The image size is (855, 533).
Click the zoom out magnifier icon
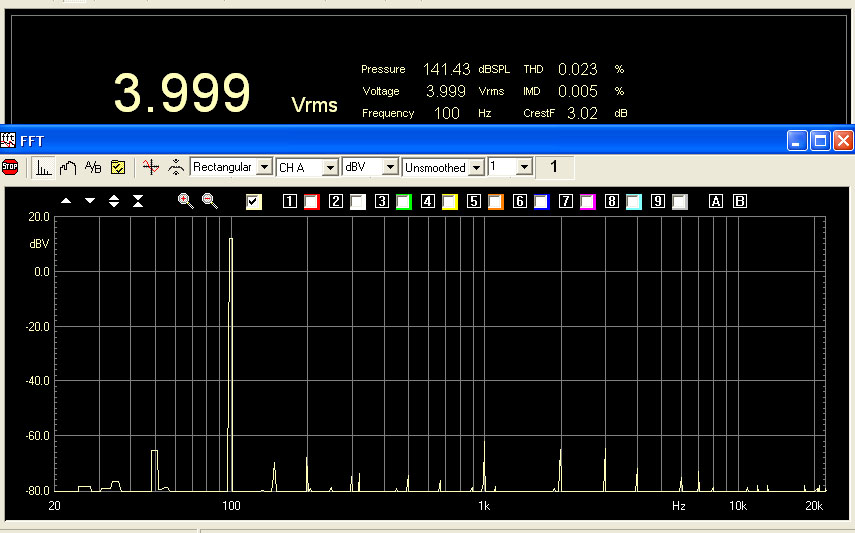pos(209,201)
